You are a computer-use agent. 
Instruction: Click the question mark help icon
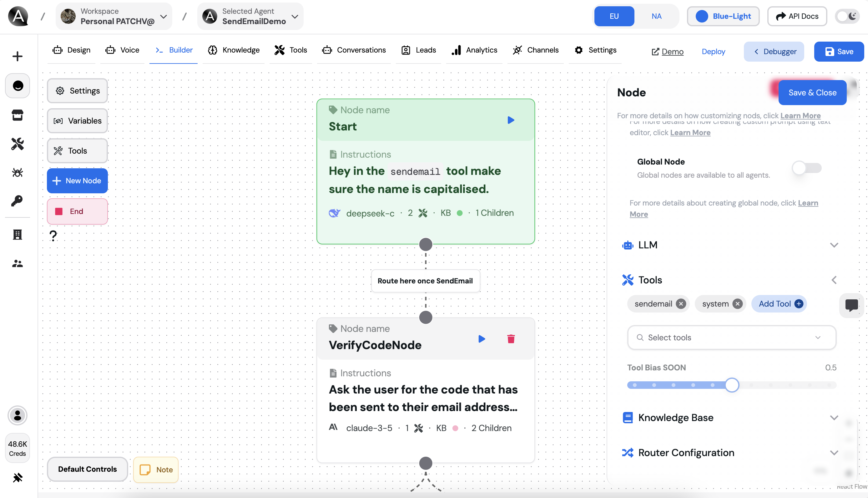tap(53, 236)
